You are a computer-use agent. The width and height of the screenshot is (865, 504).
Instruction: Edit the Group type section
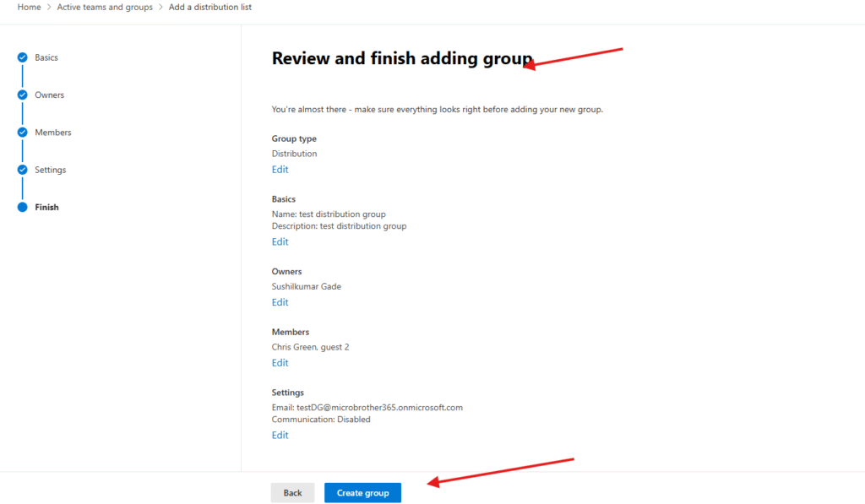point(280,170)
